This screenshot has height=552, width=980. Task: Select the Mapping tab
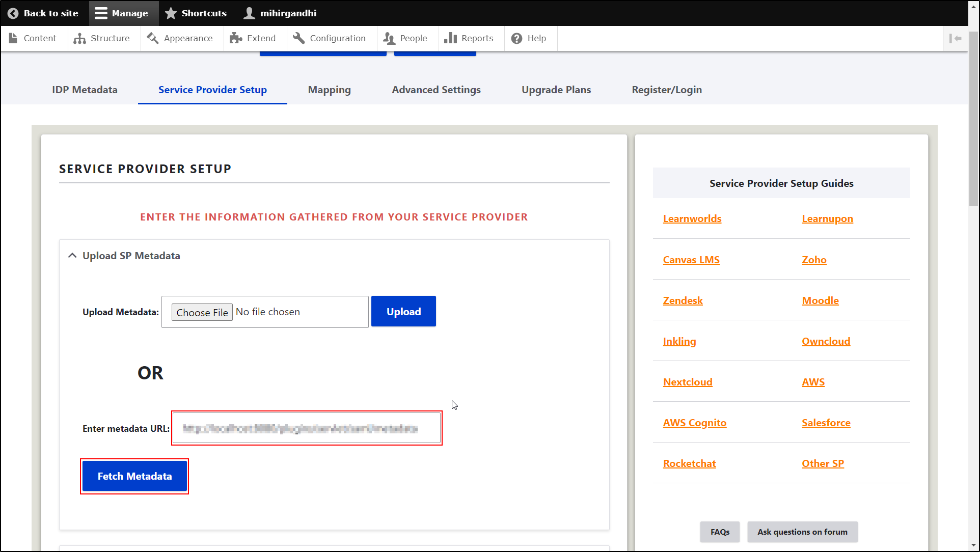[329, 90]
